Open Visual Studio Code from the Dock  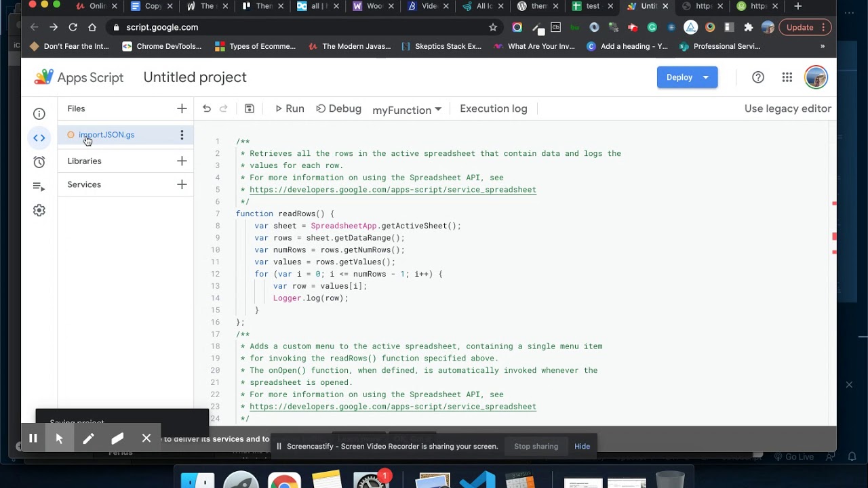click(x=477, y=480)
